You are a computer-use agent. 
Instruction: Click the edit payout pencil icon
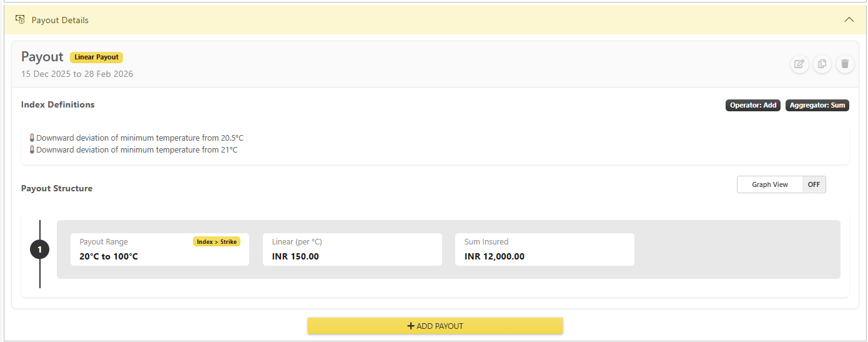(x=799, y=64)
